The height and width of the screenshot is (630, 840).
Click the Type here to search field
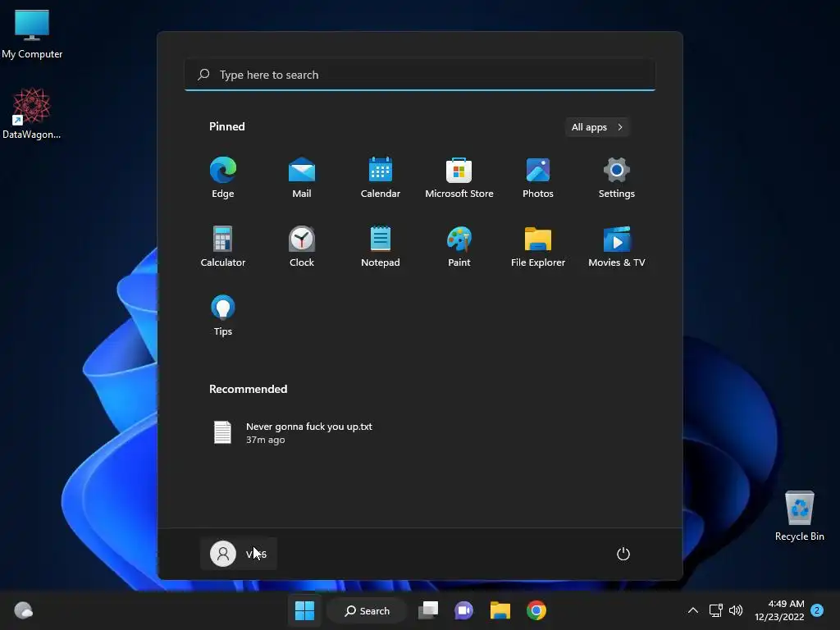coord(420,75)
